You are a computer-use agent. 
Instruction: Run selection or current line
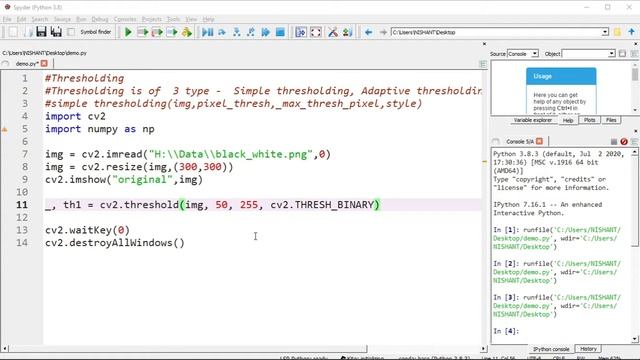[x=172, y=32]
